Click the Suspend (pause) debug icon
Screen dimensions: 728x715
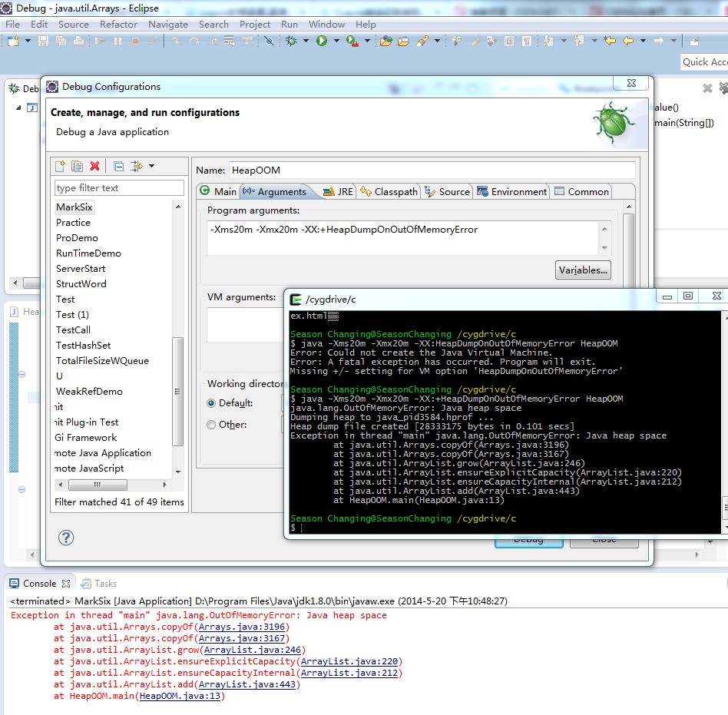117,41
